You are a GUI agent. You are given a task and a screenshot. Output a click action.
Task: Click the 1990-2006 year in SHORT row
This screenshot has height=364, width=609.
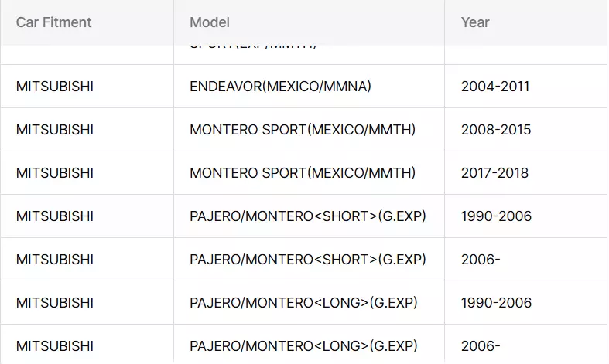496,216
